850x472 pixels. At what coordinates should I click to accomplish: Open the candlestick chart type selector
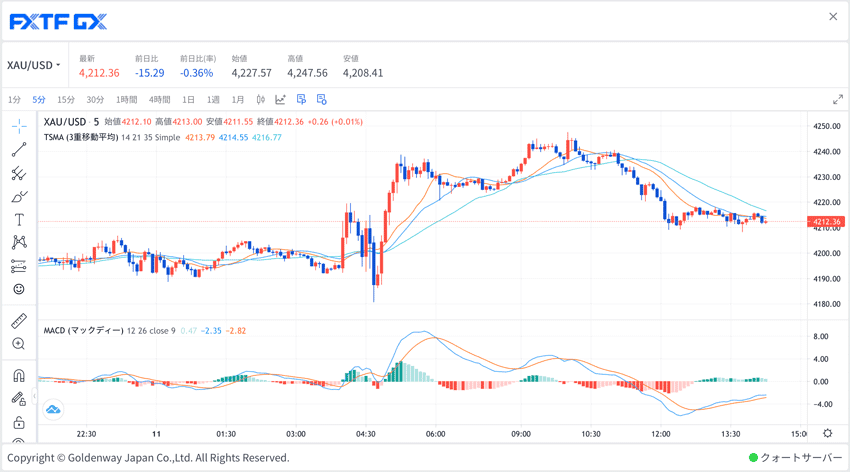pos(261,99)
